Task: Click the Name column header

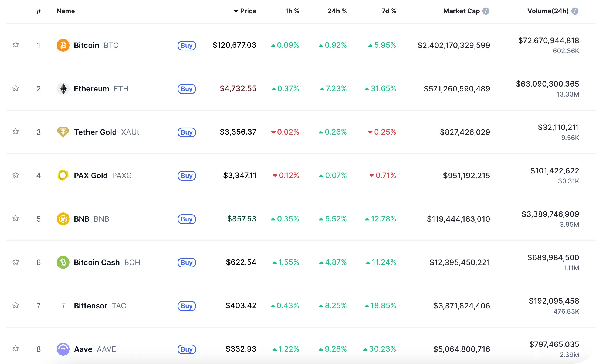Action: point(66,11)
